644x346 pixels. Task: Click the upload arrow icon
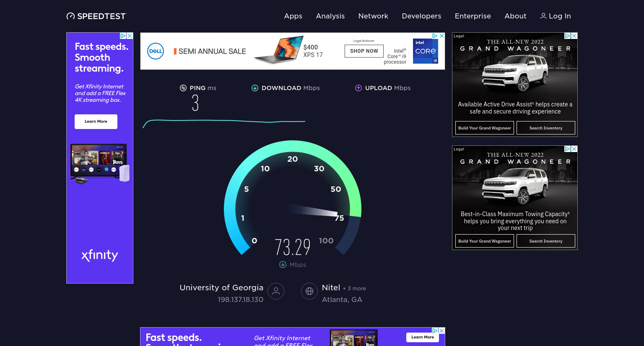[358, 88]
